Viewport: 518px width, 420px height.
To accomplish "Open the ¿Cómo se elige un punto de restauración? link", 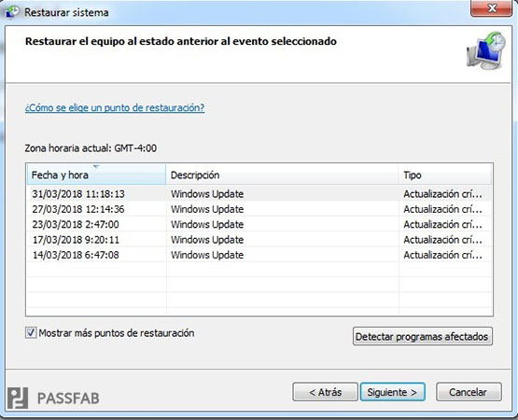I will coord(115,107).
